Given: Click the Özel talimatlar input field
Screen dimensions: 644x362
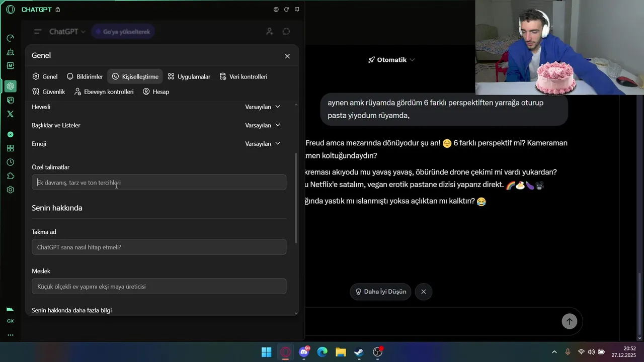Looking at the screenshot, I should [x=159, y=183].
